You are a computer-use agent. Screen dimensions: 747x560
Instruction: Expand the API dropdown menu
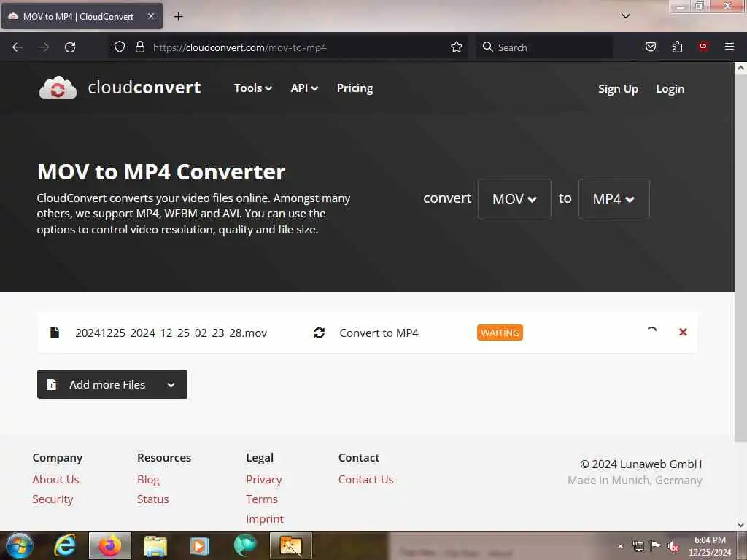(x=304, y=88)
